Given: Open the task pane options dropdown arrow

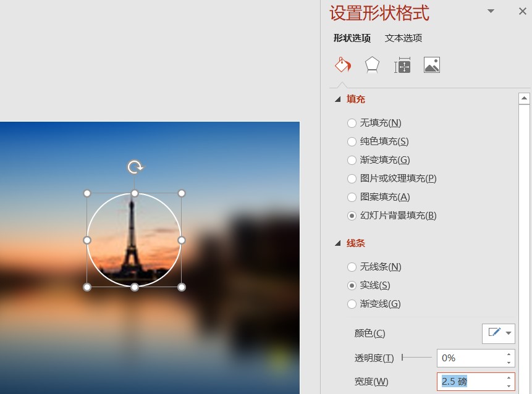Looking at the screenshot, I should point(491,11).
